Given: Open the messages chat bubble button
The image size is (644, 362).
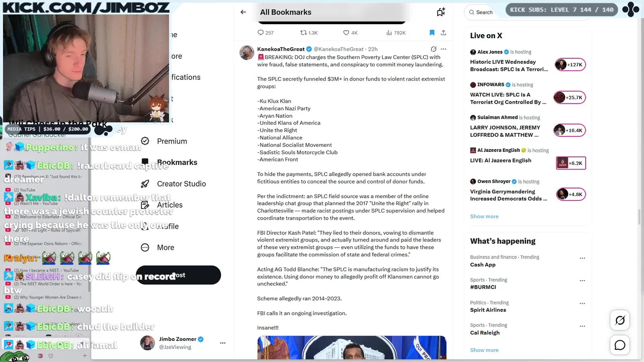Looking at the screenshot, I should pos(620,345).
